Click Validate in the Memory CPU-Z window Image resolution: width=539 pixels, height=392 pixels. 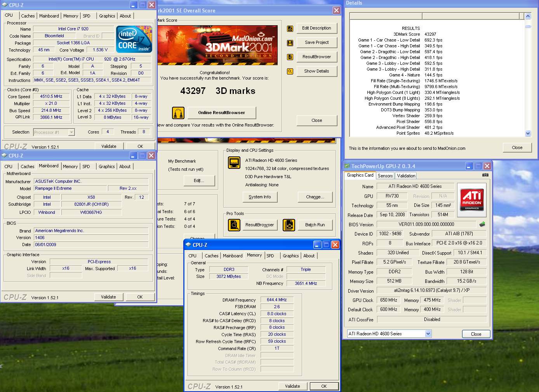[293, 386]
